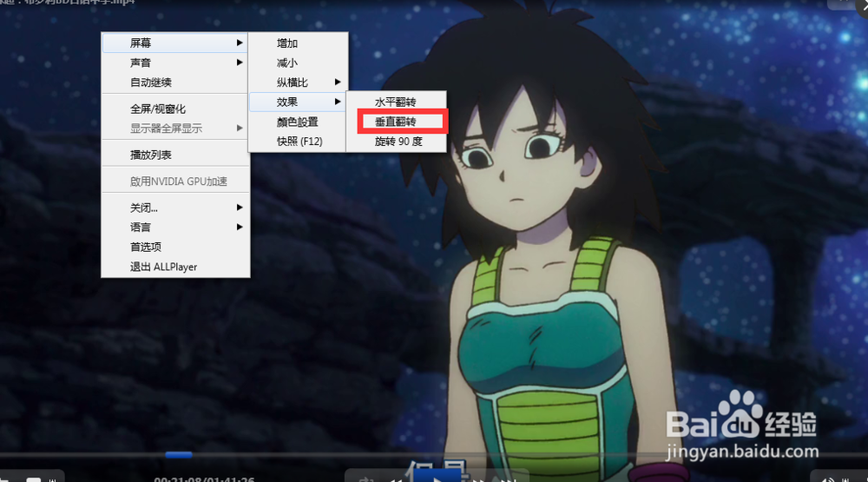The height and width of the screenshot is (482, 868).
Task: Open the 屏幕 submenu
Action: point(175,43)
